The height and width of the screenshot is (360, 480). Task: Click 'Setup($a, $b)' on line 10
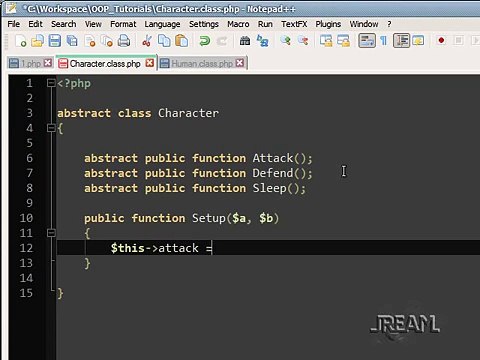coord(236,218)
